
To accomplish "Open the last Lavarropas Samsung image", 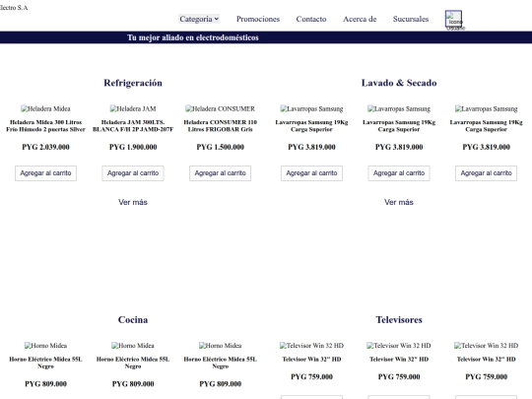I will coord(487,109).
